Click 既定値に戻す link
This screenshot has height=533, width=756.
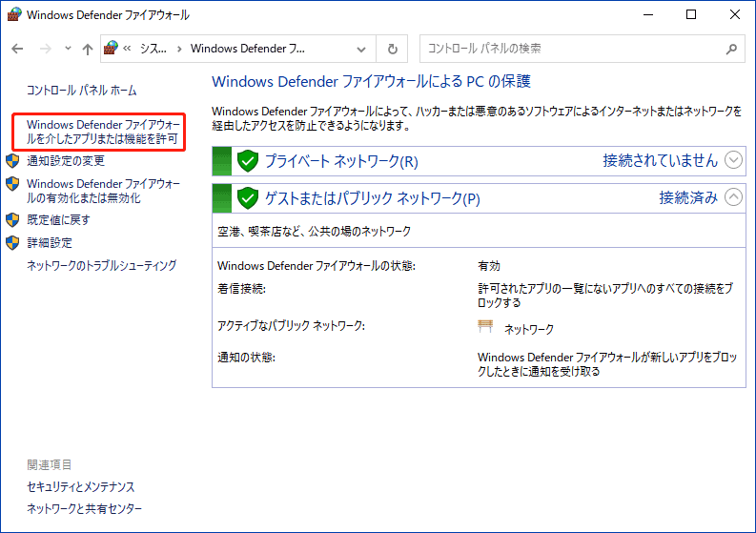click(58, 220)
